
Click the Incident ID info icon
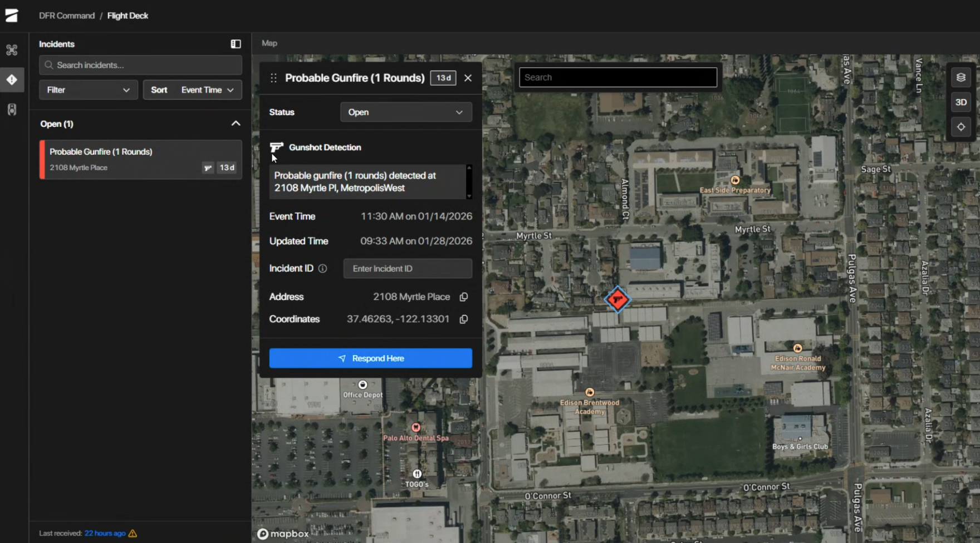(x=322, y=269)
